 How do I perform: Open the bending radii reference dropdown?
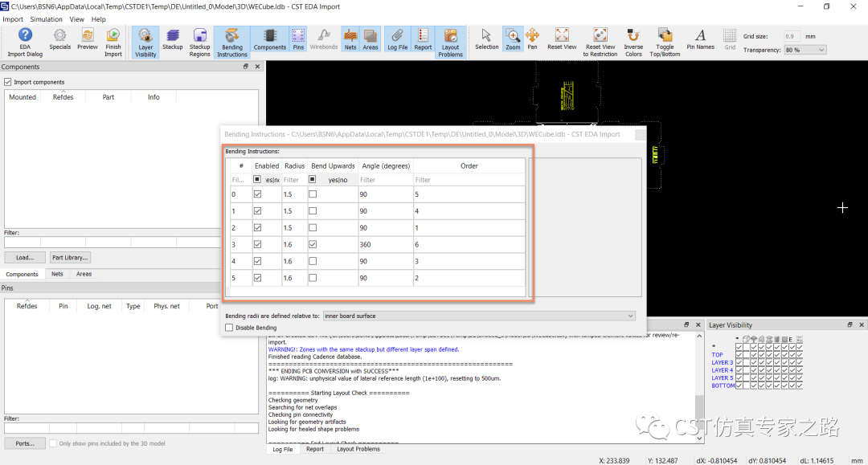coord(479,316)
